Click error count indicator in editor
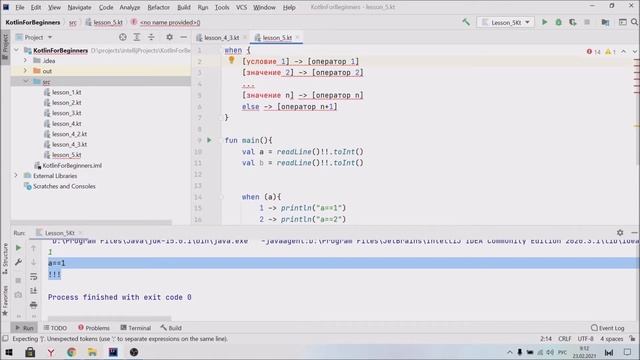The image size is (640, 360). [594, 52]
